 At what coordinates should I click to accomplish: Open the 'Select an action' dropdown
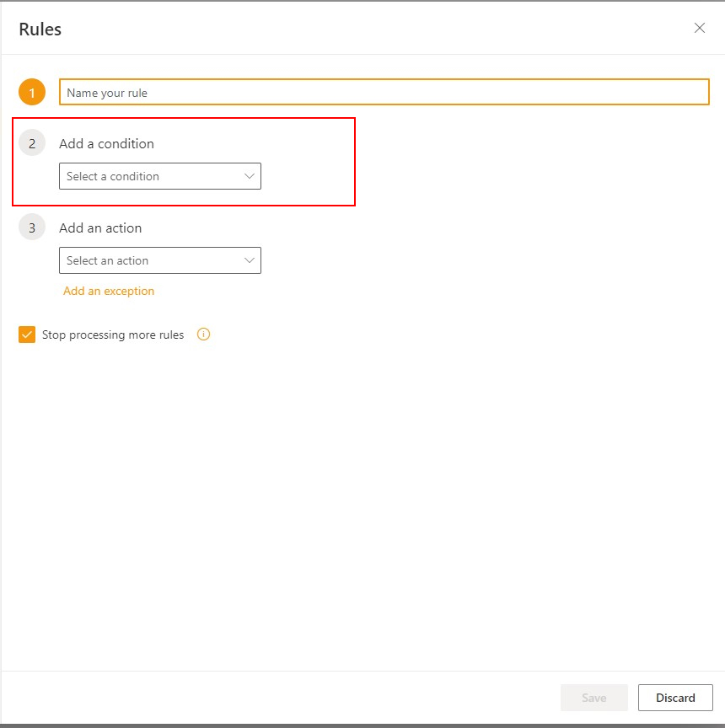(x=159, y=260)
